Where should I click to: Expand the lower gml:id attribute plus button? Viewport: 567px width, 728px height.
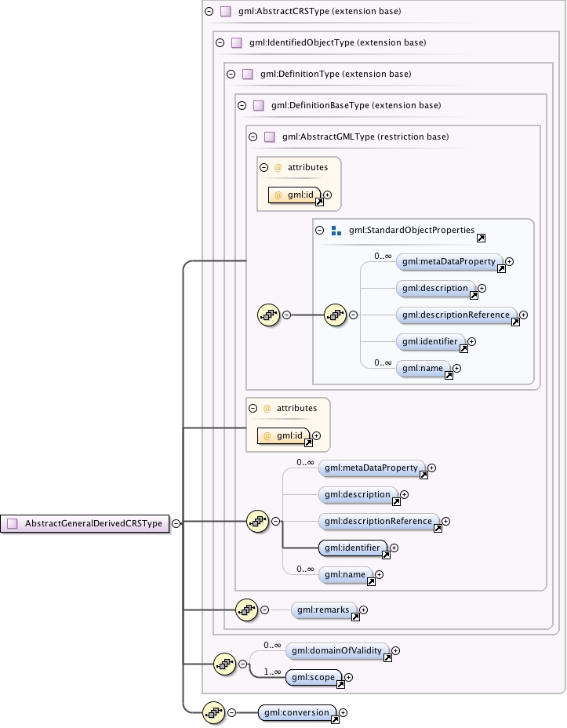click(x=317, y=436)
